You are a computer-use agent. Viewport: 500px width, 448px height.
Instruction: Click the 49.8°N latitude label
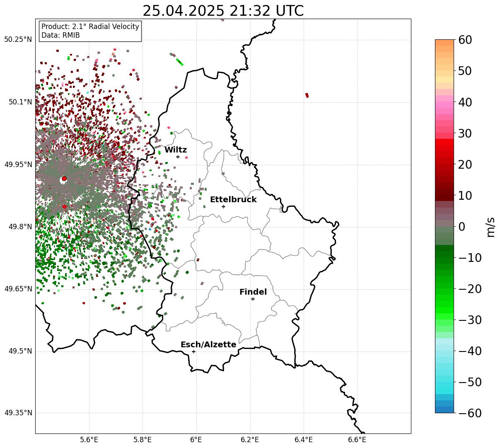point(20,227)
